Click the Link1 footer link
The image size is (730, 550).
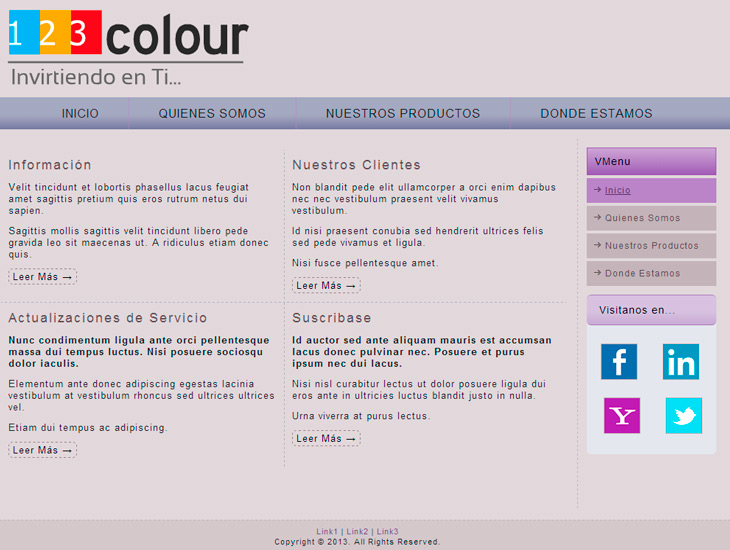coord(327,531)
